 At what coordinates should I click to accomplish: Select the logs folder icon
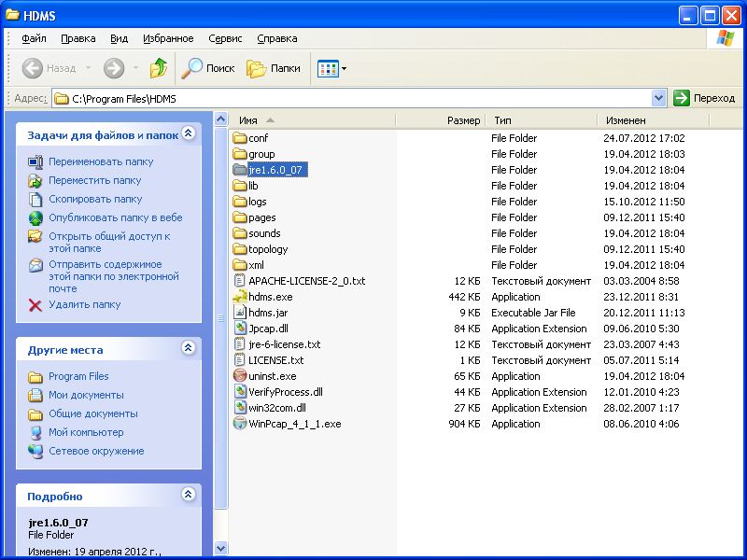pyautogui.click(x=240, y=202)
